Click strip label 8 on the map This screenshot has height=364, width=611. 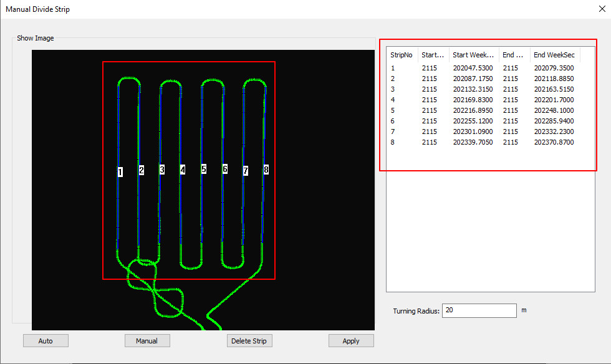click(x=266, y=169)
